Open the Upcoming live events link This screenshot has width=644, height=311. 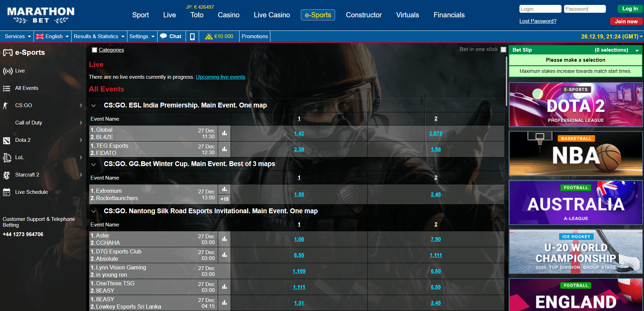coord(221,77)
